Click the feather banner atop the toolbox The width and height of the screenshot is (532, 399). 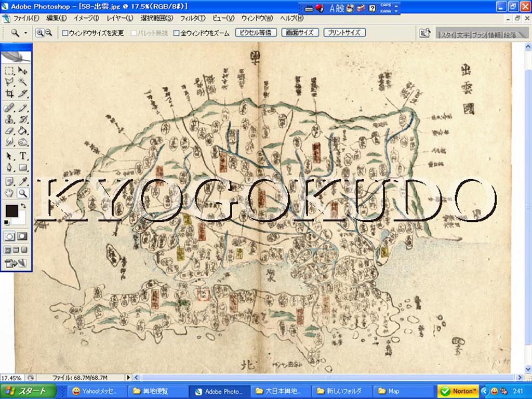[16, 56]
